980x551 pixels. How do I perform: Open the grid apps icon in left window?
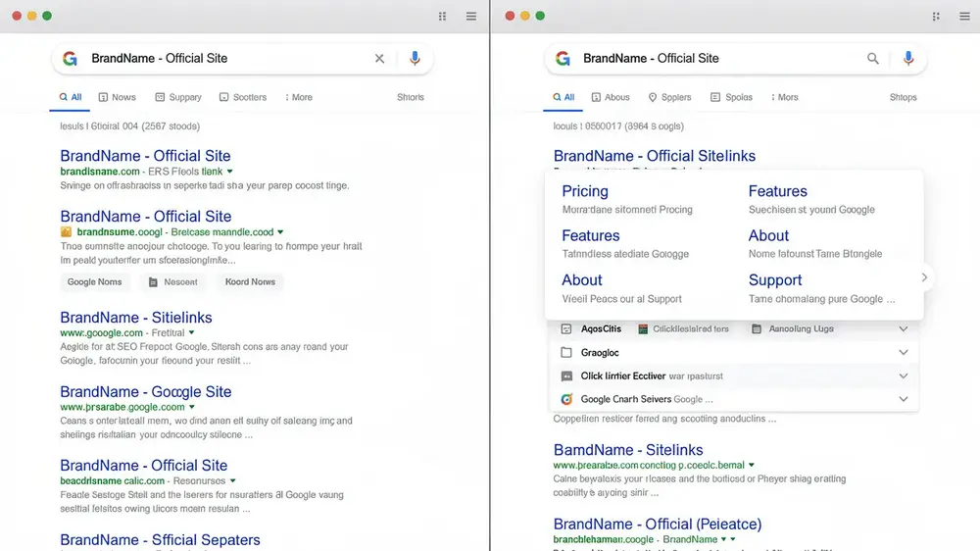pyautogui.click(x=443, y=17)
